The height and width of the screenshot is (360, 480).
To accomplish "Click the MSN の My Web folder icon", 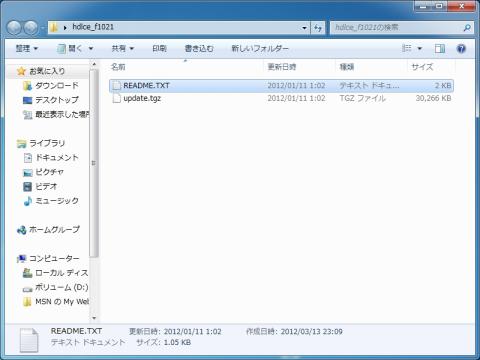I will (x=27, y=302).
